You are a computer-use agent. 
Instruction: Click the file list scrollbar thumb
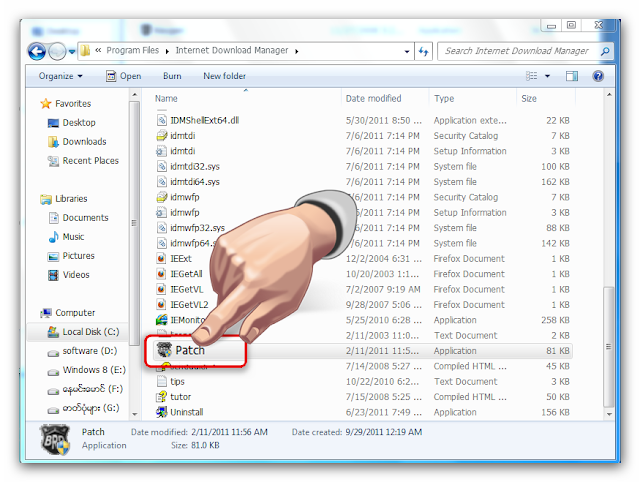(609, 347)
